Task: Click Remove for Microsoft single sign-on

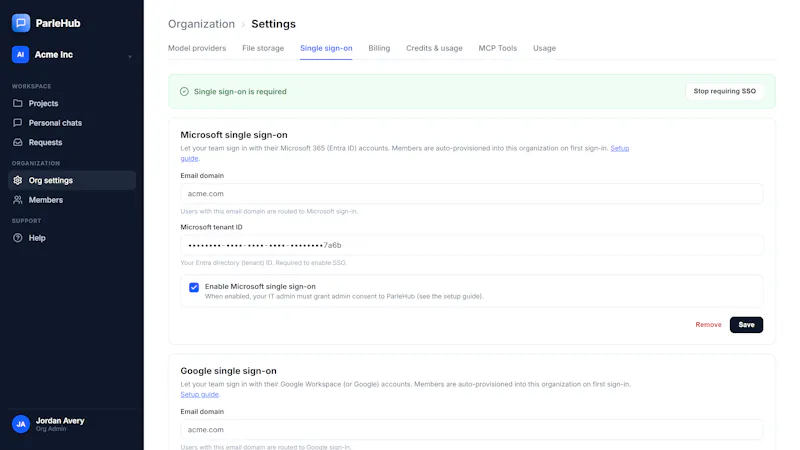Action: click(708, 325)
